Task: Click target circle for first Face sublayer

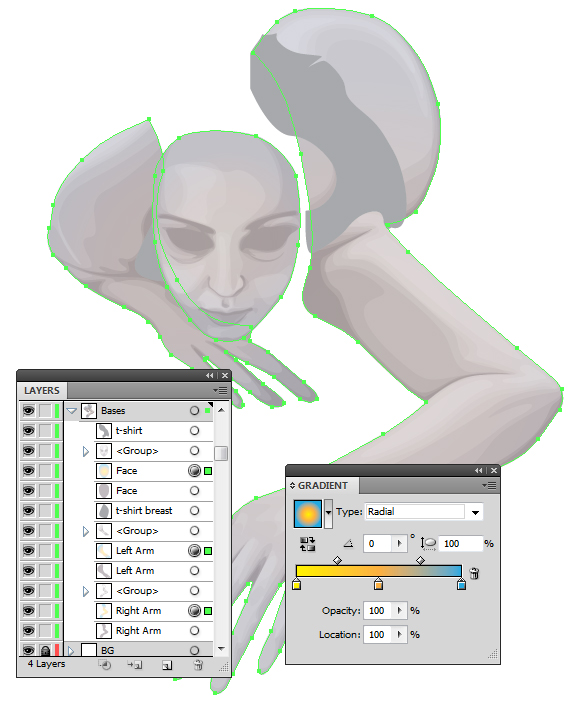Action: (x=194, y=471)
